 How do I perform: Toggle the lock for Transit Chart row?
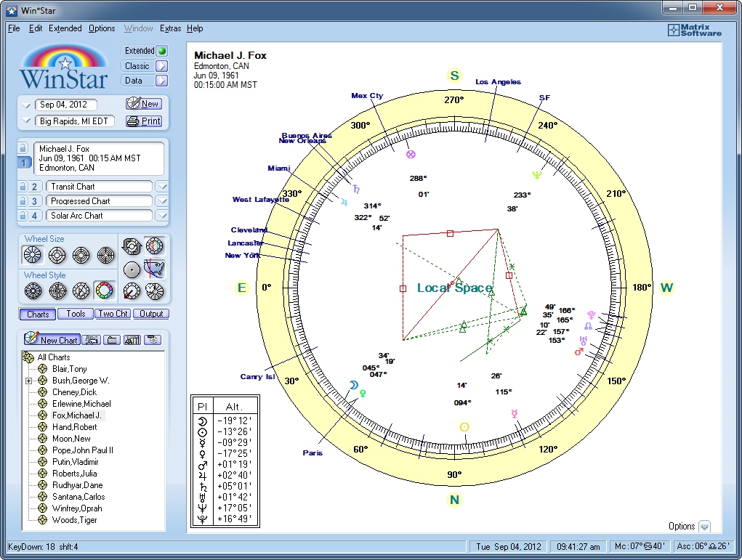click(x=23, y=187)
